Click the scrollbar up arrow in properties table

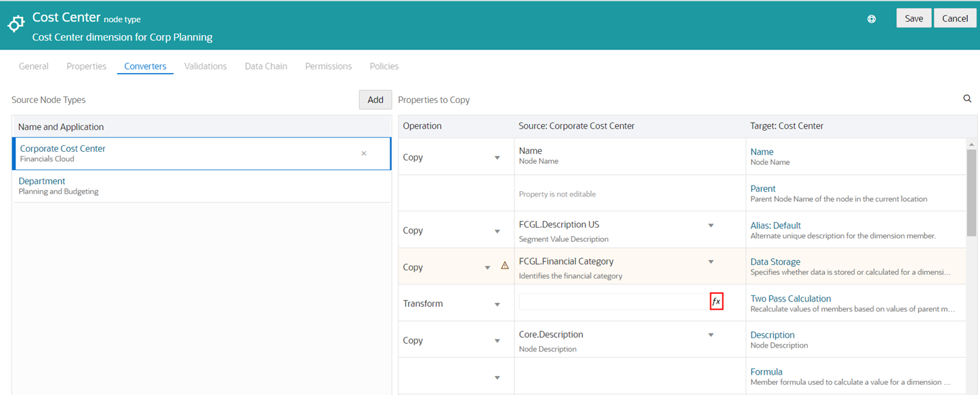tap(972, 144)
